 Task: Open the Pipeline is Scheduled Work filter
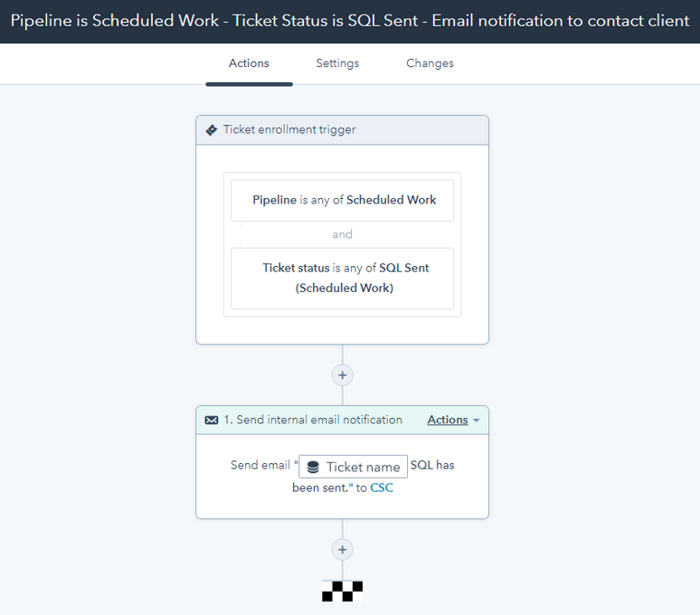[x=342, y=200]
